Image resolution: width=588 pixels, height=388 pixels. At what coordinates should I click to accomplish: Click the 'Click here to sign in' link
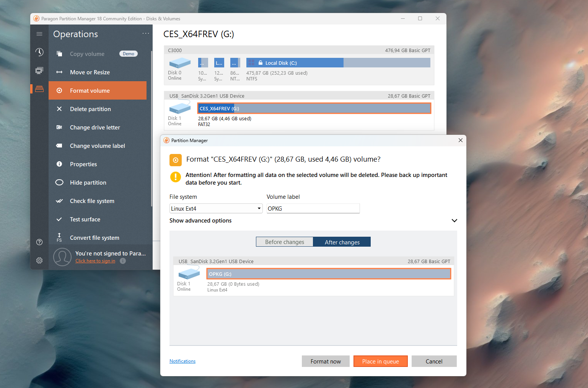point(95,261)
